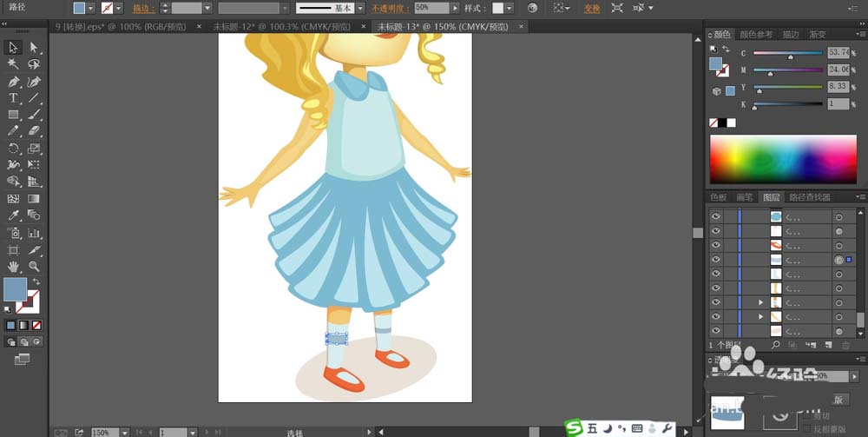
Task: Switch to the 未标题-12 document tab
Action: tap(284, 27)
